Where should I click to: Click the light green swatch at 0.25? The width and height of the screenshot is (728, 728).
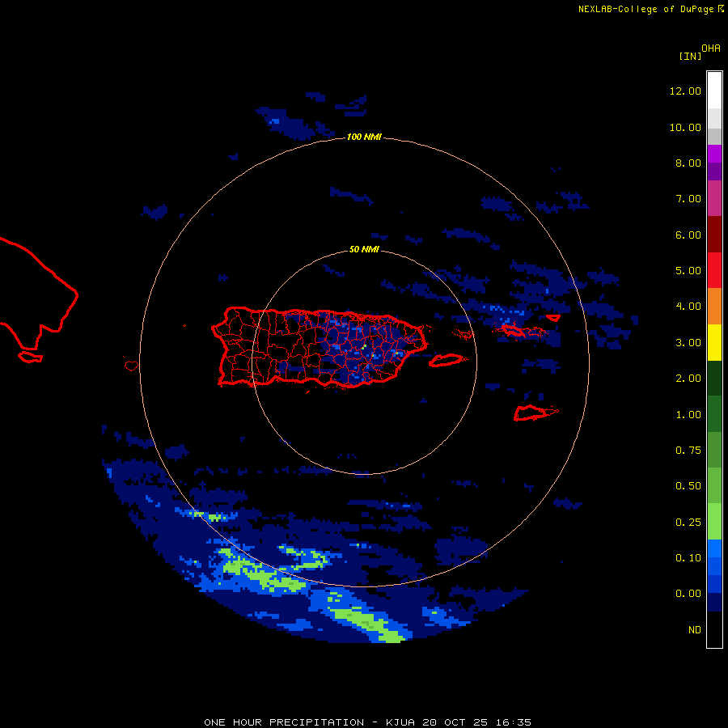[x=714, y=522]
